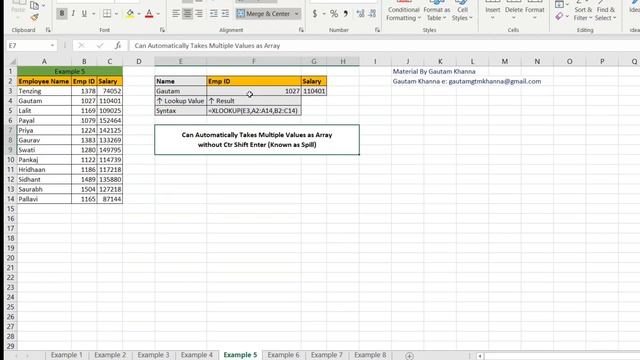The height and width of the screenshot is (360, 640).
Task: Apply the red font color
Action: pos(149,13)
